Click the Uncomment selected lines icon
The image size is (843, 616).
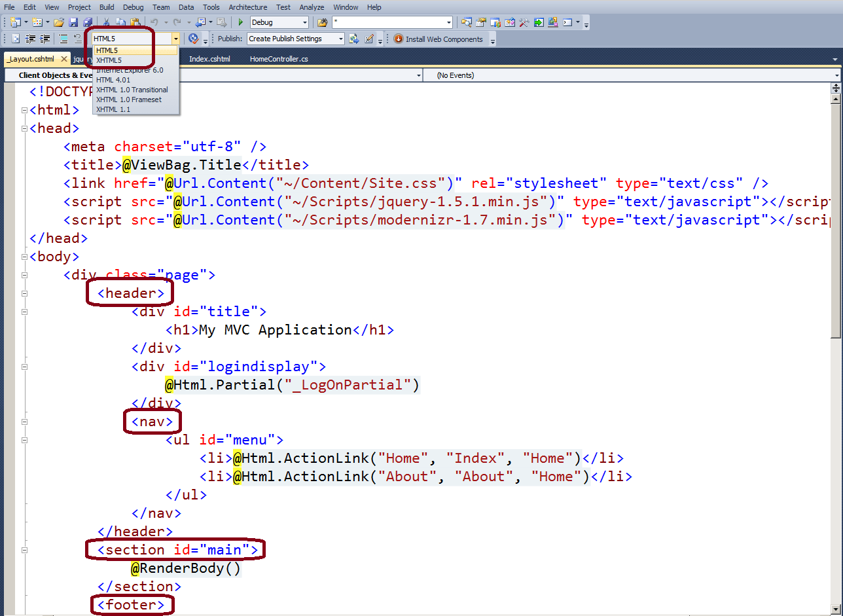point(77,39)
